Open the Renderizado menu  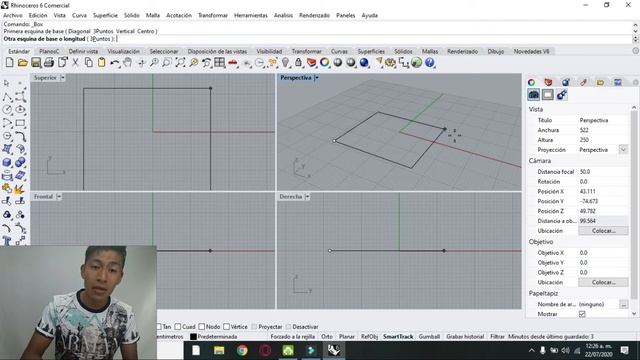(314, 15)
